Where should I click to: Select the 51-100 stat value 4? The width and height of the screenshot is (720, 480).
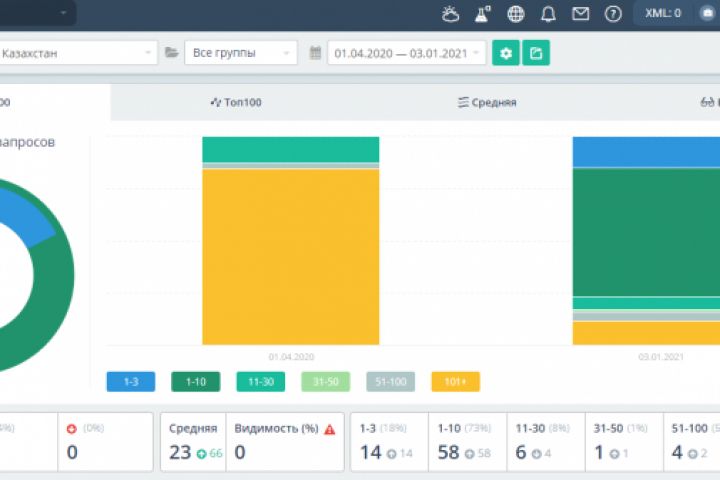[x=677, y=452]
